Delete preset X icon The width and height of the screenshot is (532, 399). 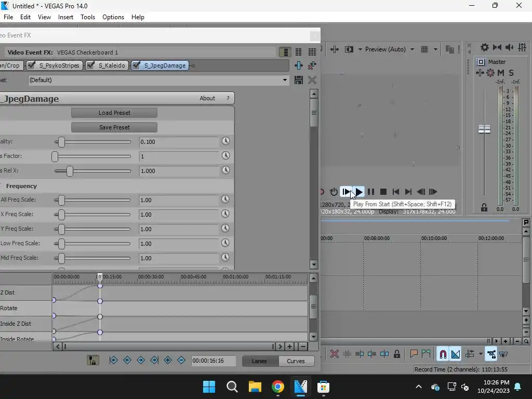(x=312, y=80)
